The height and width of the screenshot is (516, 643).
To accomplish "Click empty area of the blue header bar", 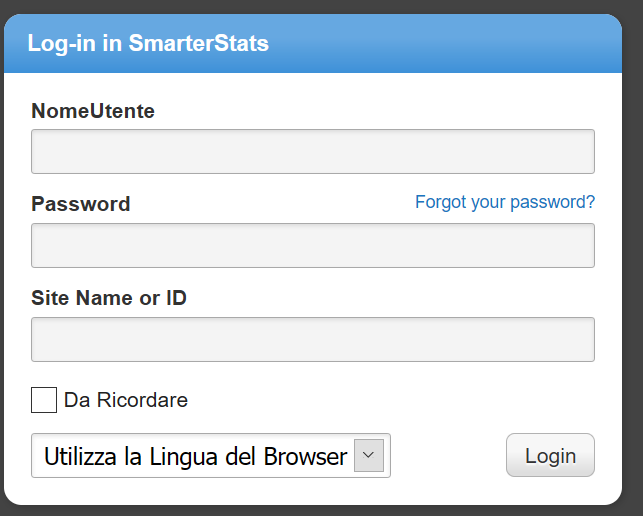I will 450,44.
